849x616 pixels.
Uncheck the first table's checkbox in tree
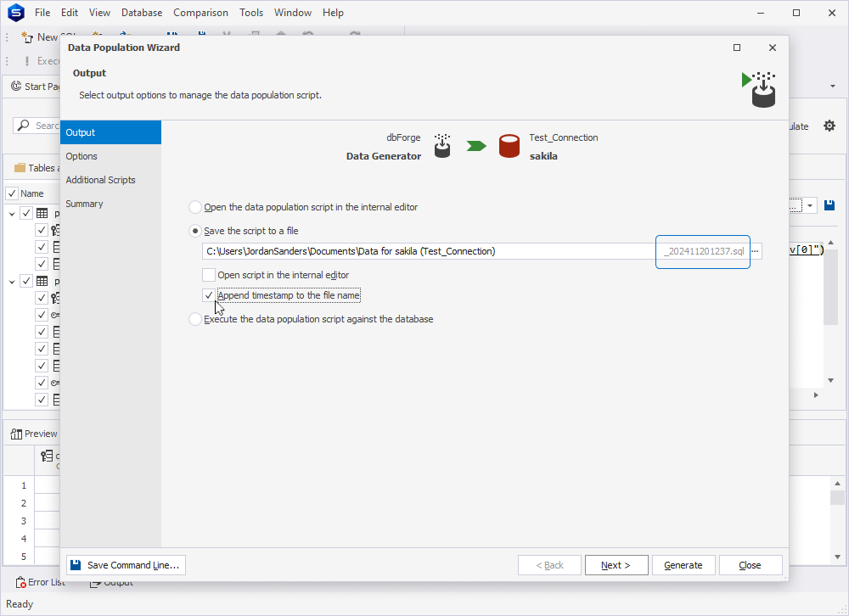[26, 213]
